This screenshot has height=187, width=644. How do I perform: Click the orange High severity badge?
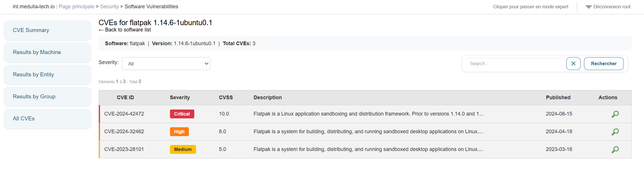[x=179, y=132]
